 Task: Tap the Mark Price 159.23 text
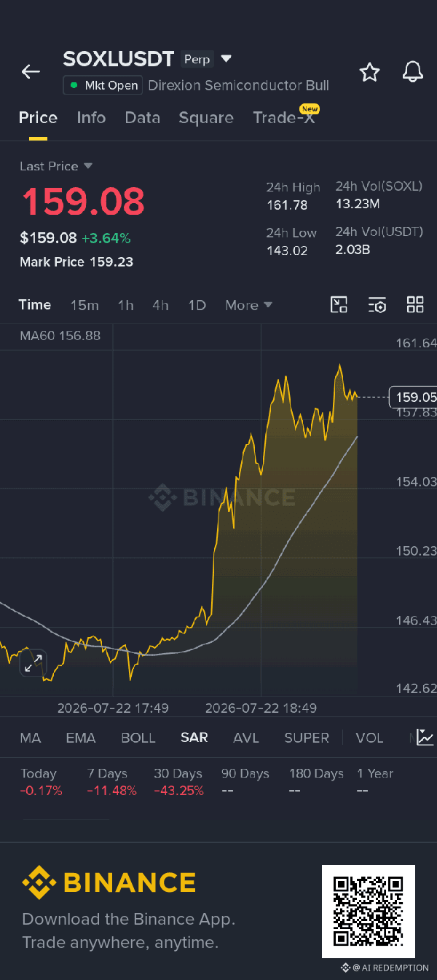click(x=76, y=261)
